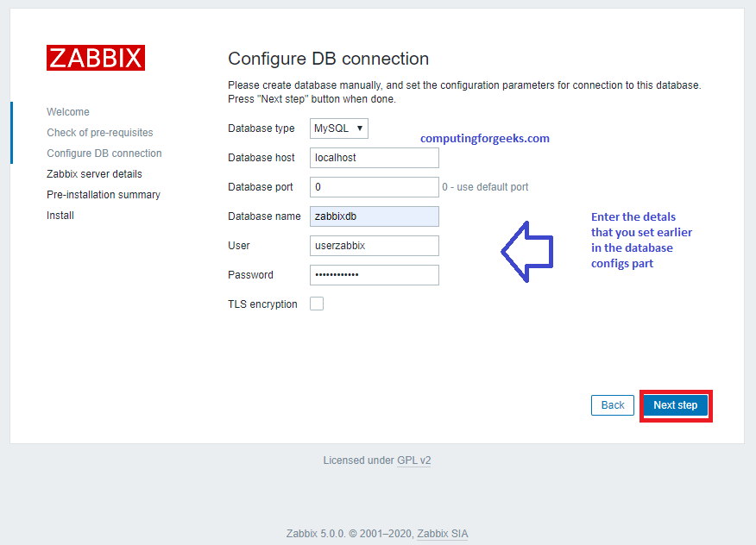Select Configure DB connection sidebar step

[x=104, y=153]
